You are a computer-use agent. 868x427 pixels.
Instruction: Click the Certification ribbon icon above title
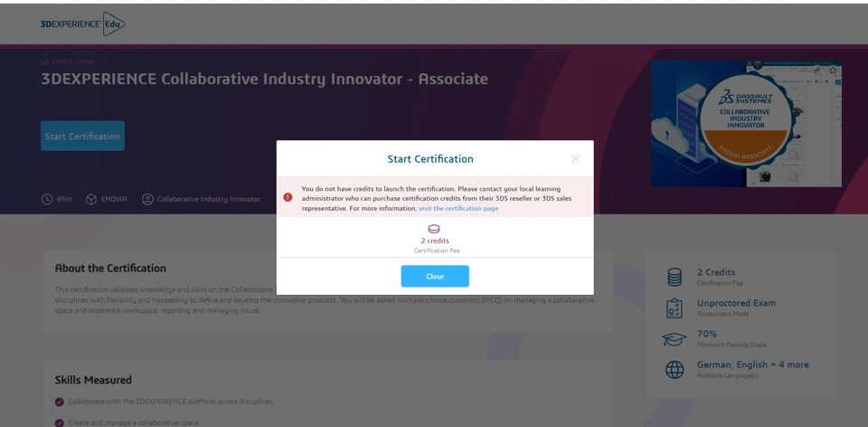[45, 62]
